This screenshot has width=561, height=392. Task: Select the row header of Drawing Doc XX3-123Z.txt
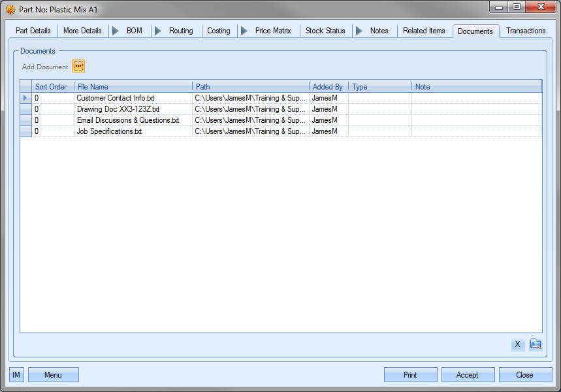25,109
